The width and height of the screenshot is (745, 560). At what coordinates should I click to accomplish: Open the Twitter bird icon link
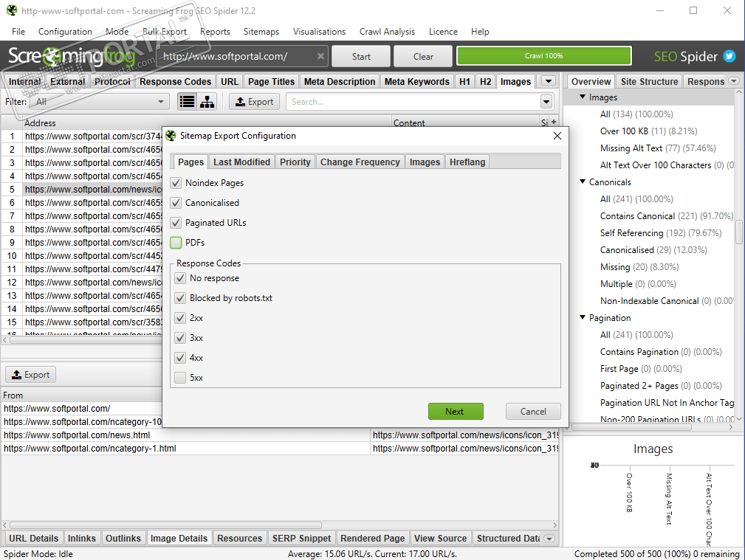[x=729, y=56]
